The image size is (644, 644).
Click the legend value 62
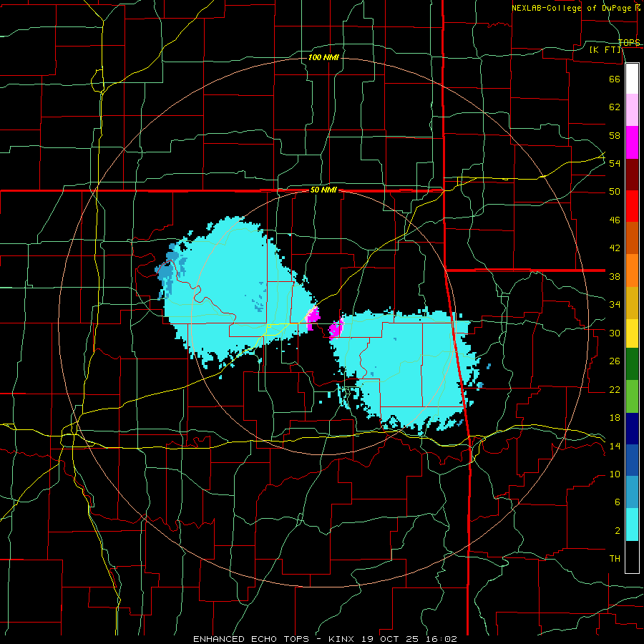click(x=615, y=107)
